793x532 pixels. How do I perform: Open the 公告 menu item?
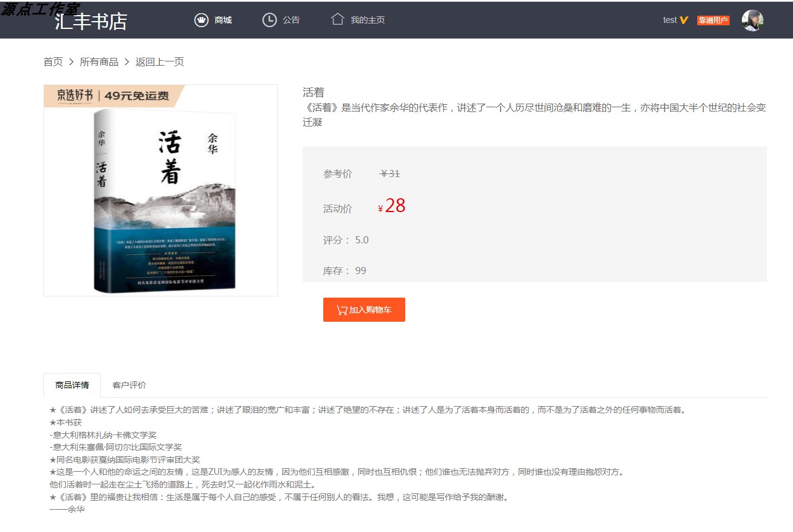pos(291,20)
